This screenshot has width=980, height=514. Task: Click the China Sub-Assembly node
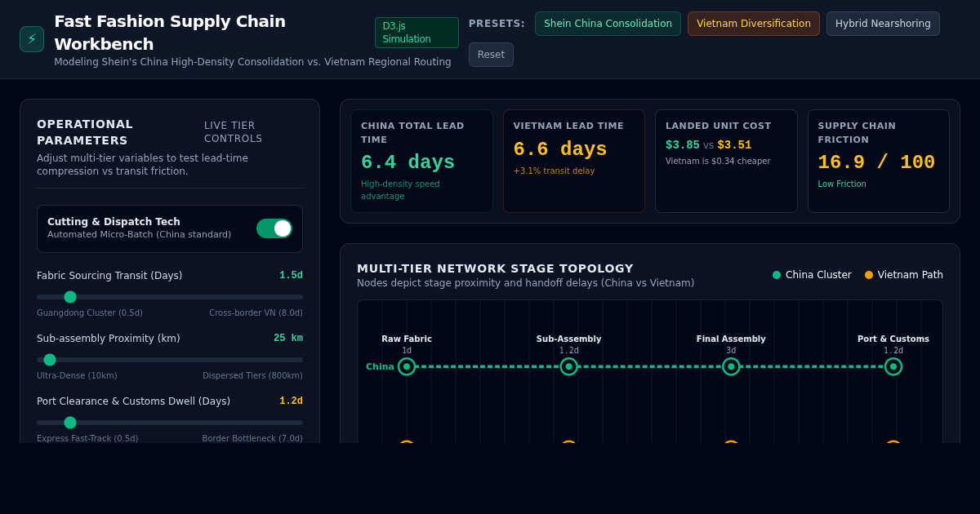[x=569, y=366]
